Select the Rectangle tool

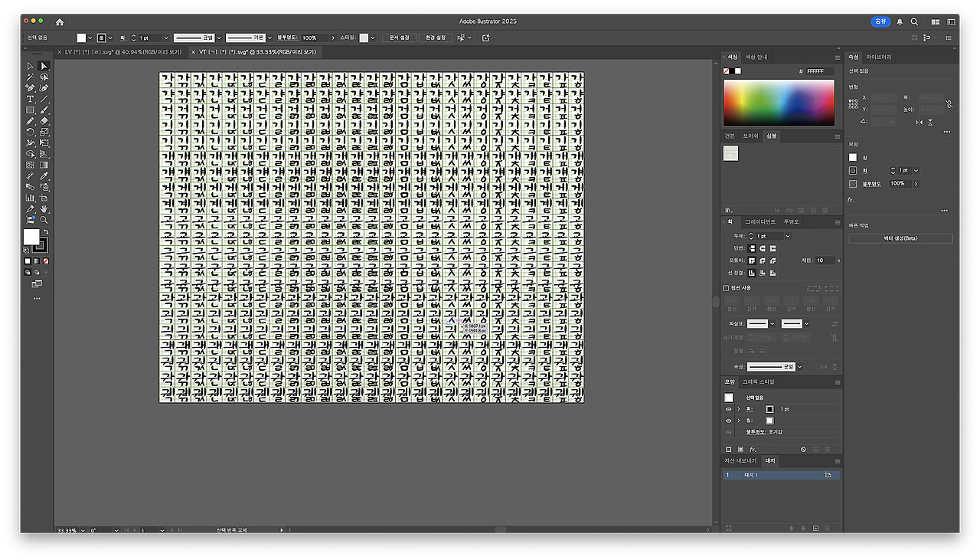(x=31, y=110)
